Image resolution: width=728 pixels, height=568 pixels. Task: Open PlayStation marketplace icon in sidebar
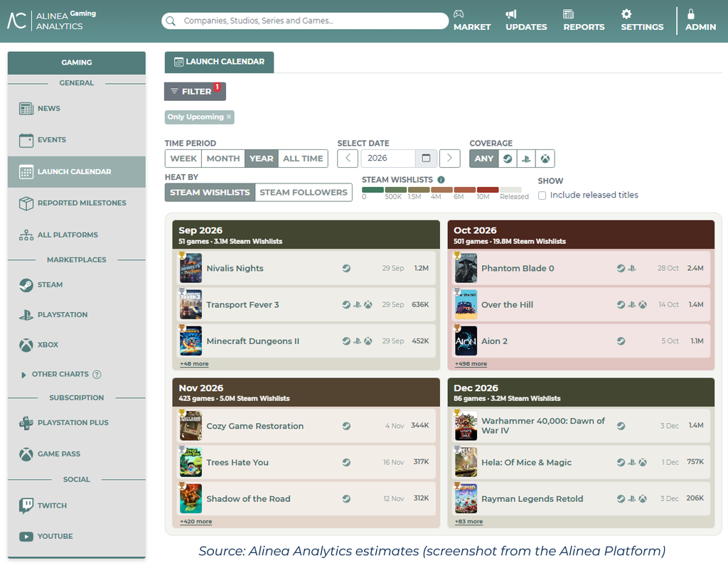[26, 315]
